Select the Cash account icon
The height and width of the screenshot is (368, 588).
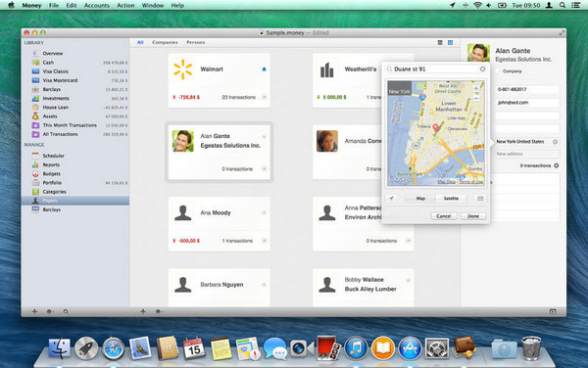(35, 63)
